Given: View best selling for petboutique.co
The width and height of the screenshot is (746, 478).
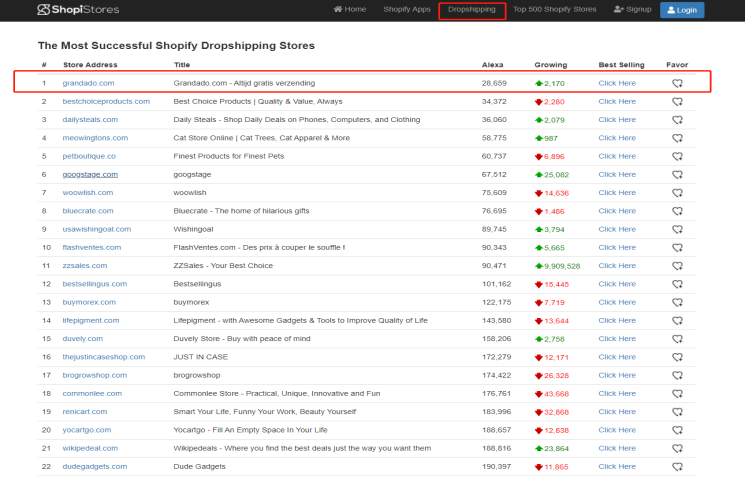Looking at the screenshot, I should 616,156.
